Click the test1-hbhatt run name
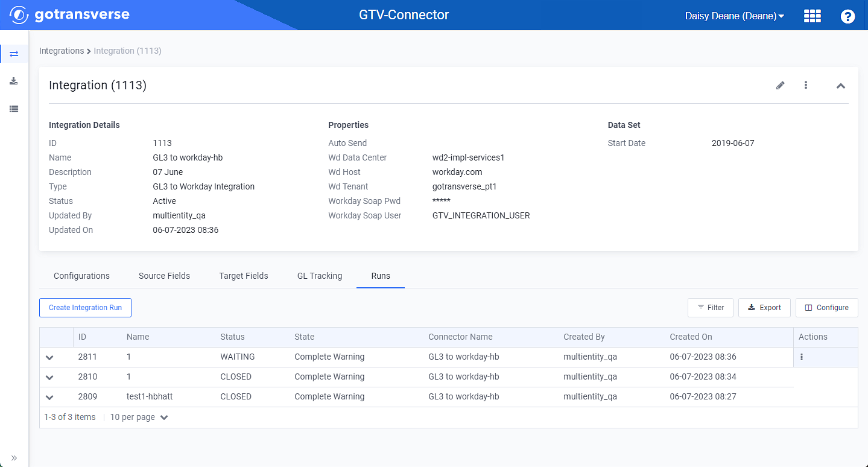Viewport: 868px width, 467px height. tap(150, 396)
